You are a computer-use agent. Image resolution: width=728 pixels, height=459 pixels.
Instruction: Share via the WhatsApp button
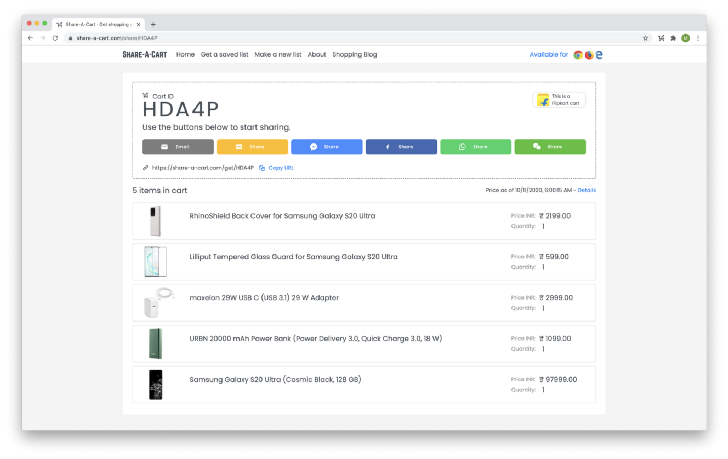tap(475, 147)
